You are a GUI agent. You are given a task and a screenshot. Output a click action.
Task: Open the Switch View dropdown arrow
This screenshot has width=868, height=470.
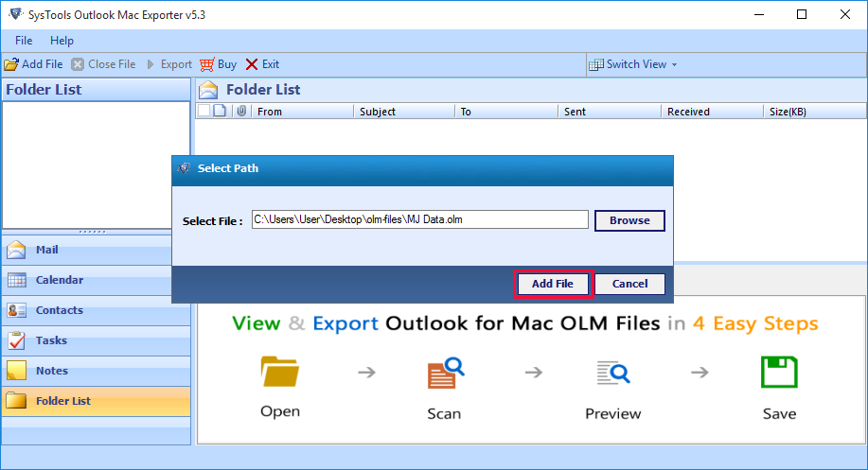coord(674,64)
